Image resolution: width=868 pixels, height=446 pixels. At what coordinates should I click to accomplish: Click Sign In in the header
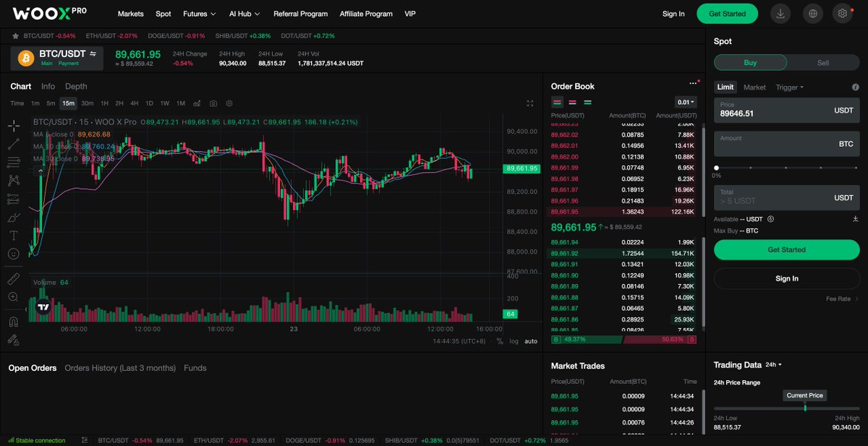673,14
